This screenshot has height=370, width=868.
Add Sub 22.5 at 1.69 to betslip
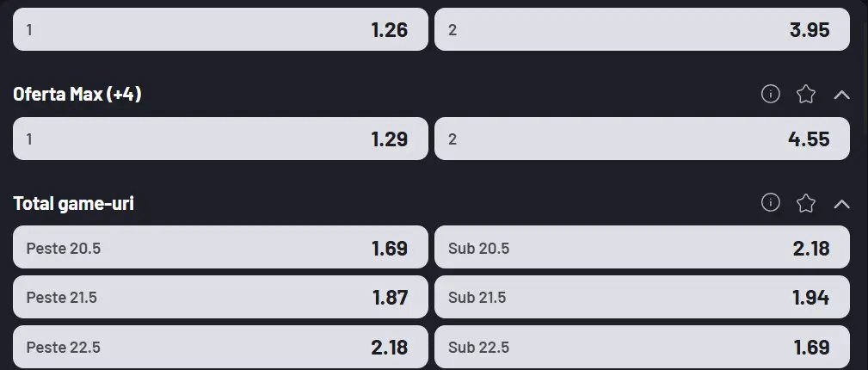[x=642, y=347]
